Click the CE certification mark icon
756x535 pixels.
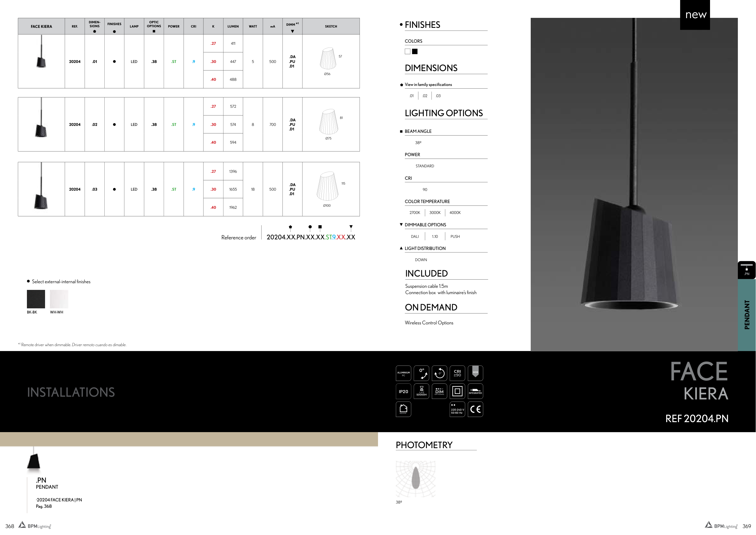475,409
